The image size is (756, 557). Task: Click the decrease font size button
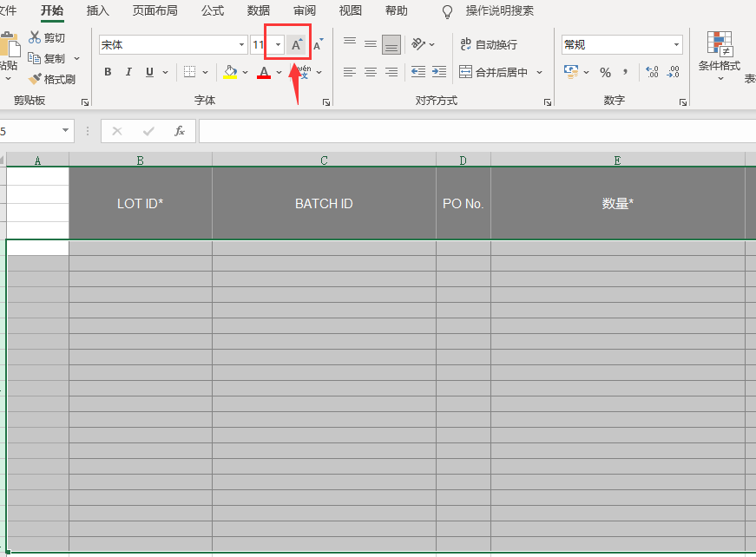coord(318,44)
